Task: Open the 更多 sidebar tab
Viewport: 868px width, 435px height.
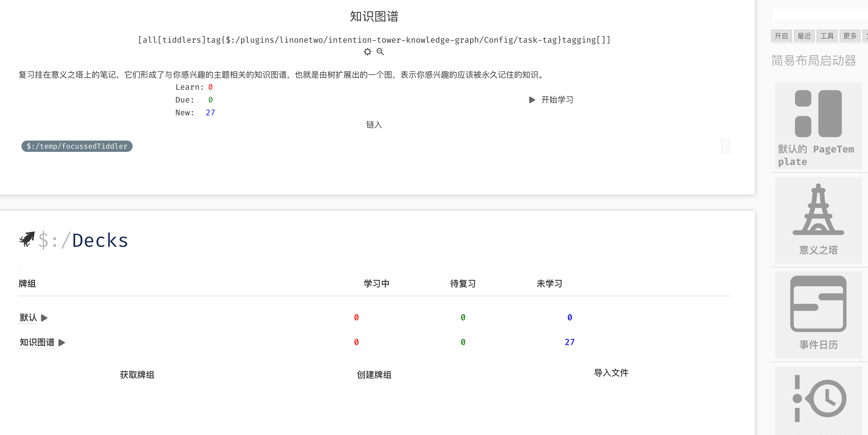Action: [849, 36]
